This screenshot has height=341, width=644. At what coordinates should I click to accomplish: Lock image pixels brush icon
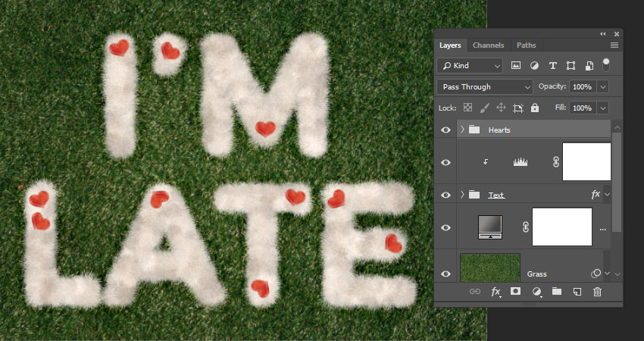pyautogui.click(x=485, y=108)
